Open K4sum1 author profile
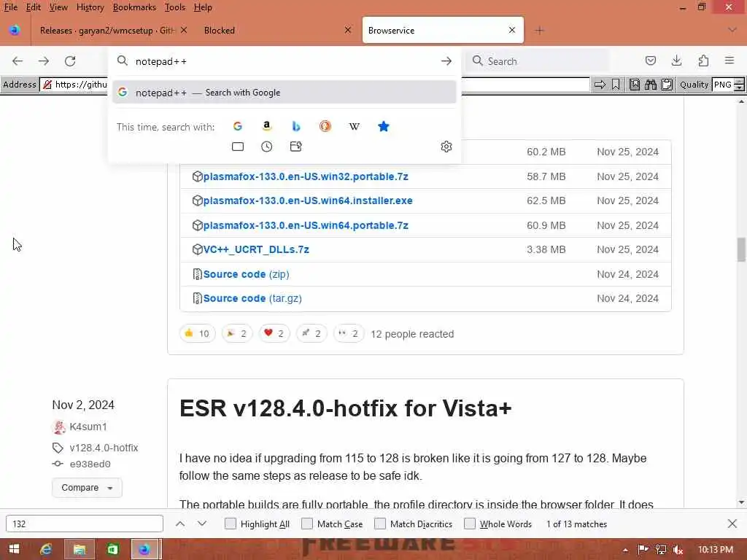This screenshot has width=747, height=560. [x=88, y=427]
